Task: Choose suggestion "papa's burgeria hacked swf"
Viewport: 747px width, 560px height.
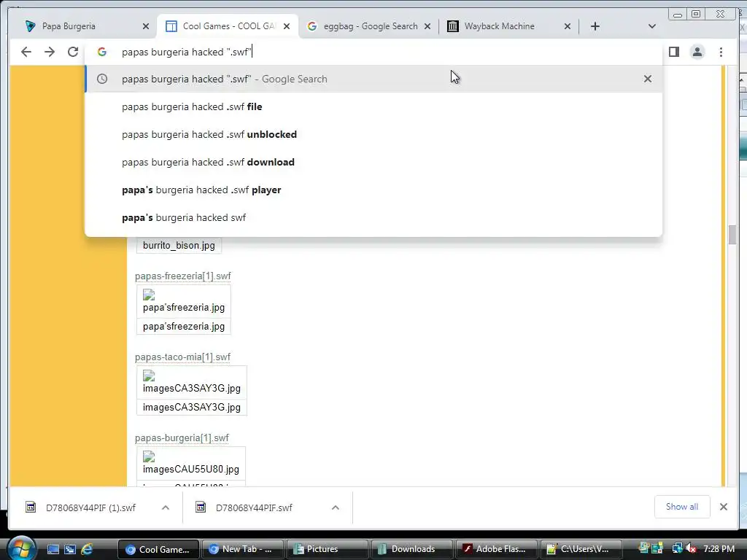Action: 373,217
